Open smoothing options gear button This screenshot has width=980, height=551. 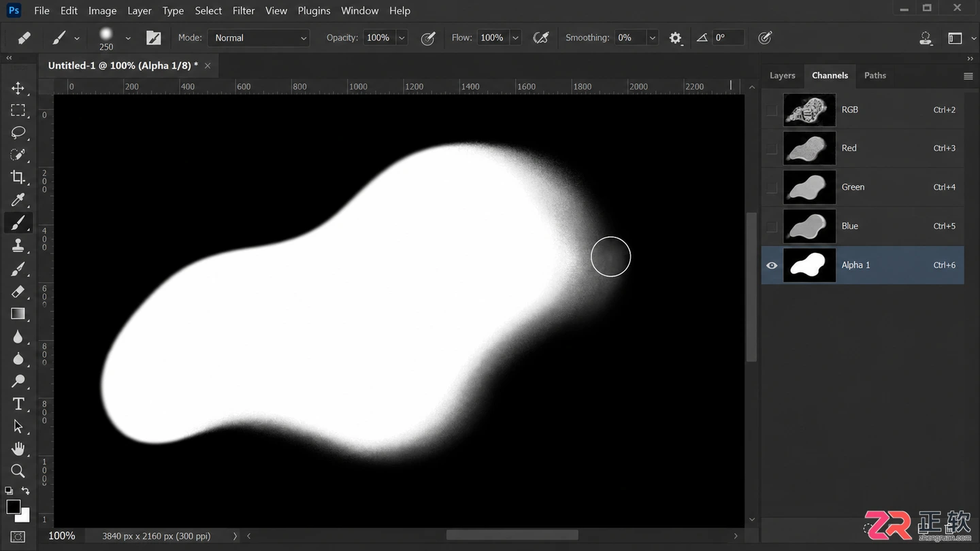tap(675, 38)
